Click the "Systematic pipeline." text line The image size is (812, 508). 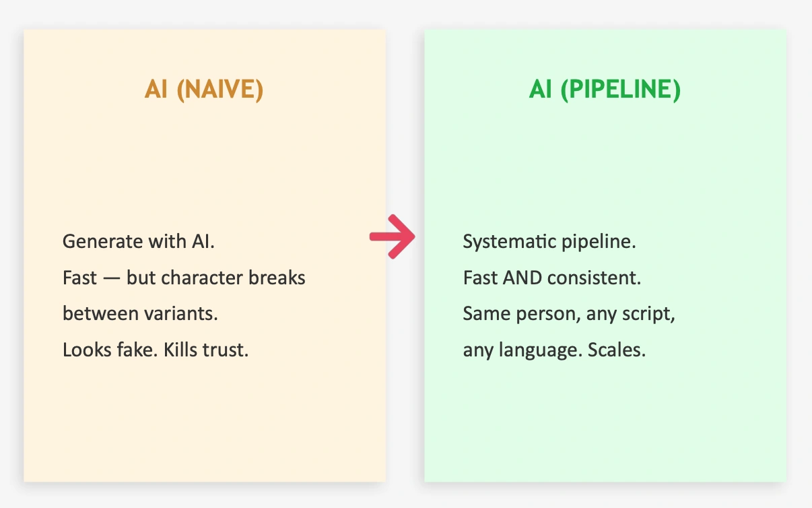549,241
